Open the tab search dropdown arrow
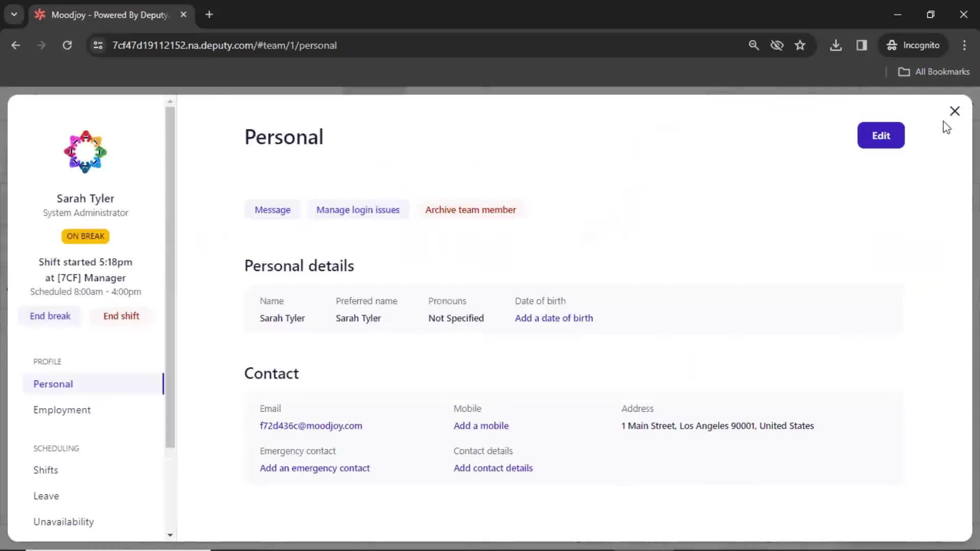Image resolution: width=980 pixels, height=551 pixels. 14,14
